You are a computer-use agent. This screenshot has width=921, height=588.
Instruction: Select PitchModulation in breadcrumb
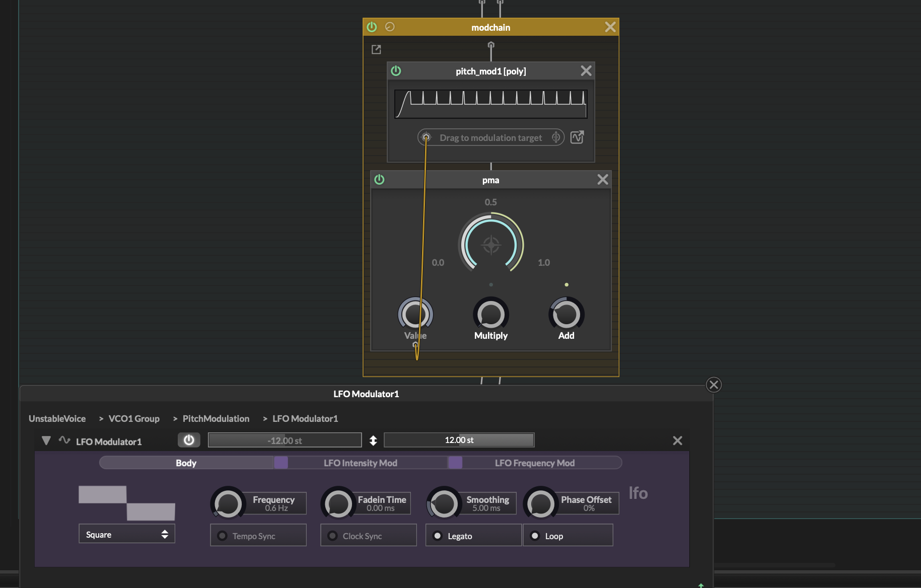pyautogui.click(x=216, y=419)
